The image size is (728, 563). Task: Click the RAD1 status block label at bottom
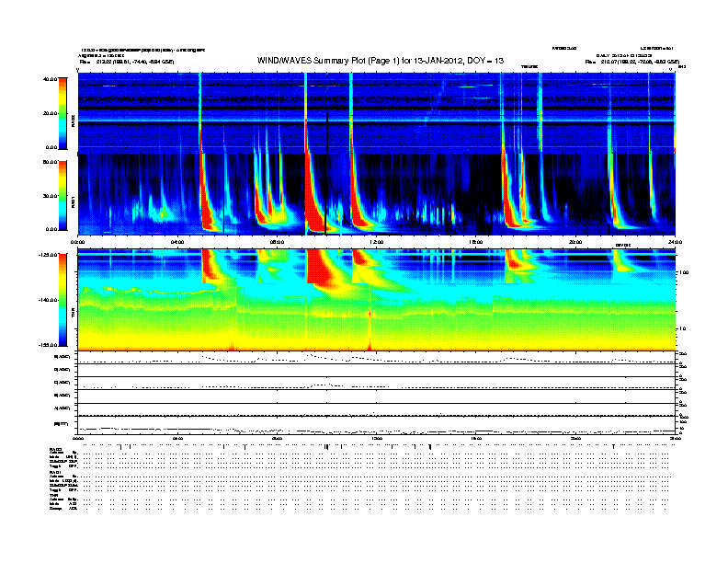55,473
